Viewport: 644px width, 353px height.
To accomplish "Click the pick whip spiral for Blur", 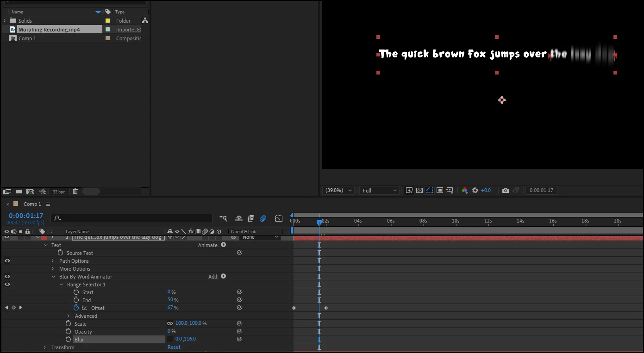I will [239, 339].
